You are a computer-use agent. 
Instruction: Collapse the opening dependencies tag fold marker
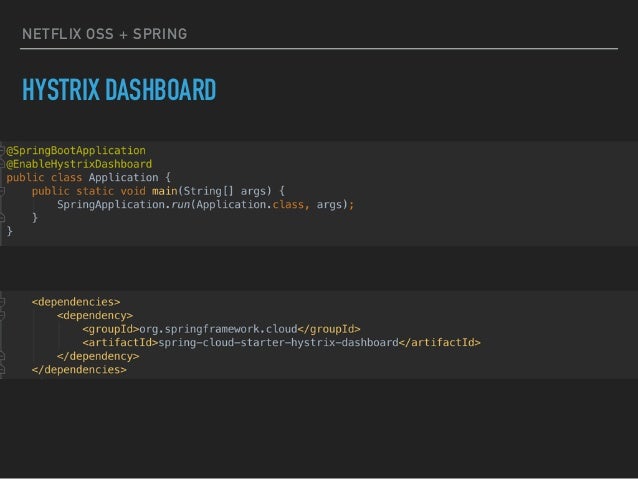(x=2, y=302)
